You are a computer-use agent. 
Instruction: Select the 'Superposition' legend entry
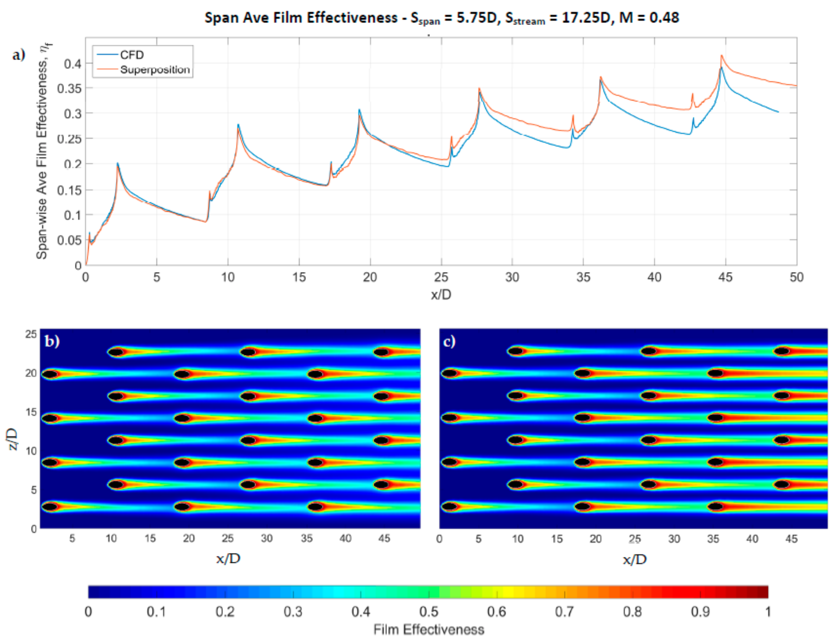point(144,70)
